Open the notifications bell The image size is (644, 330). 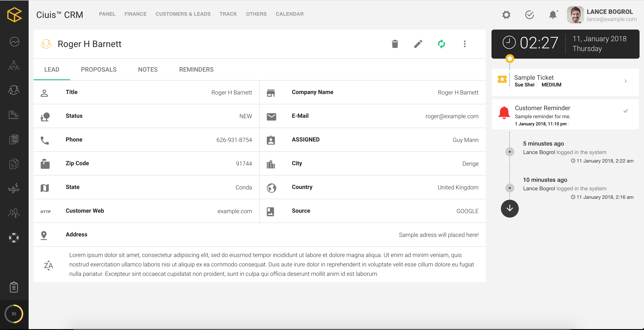click(x=553, y=15)
